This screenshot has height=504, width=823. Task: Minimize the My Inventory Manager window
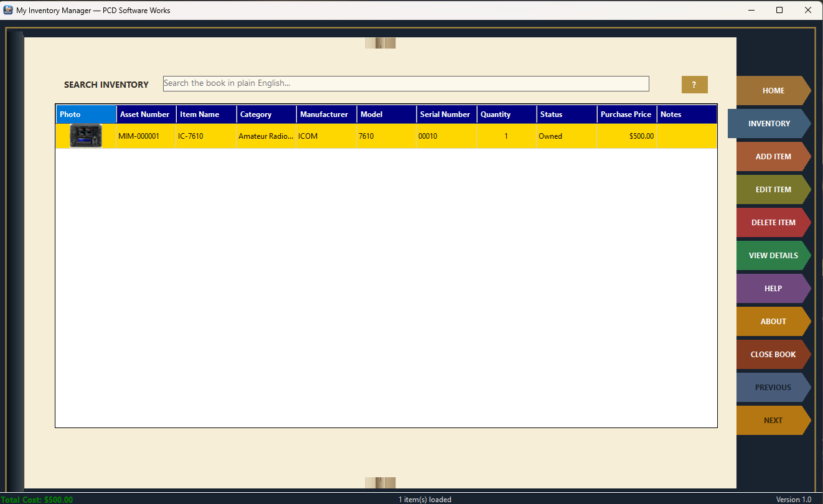[x=751, y=10]
